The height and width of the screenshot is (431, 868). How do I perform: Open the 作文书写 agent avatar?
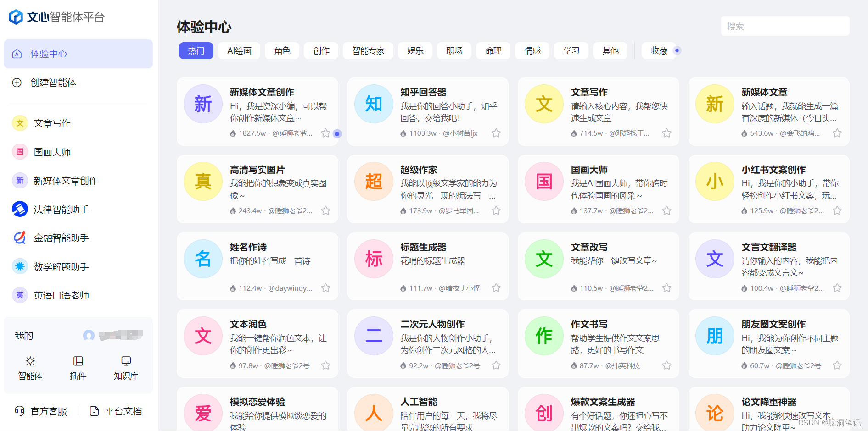(544, 336)
